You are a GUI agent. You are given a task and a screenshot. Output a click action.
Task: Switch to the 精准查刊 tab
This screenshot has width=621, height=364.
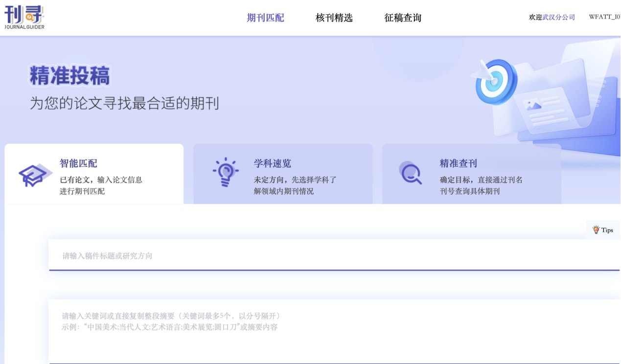tap(459, 163)
